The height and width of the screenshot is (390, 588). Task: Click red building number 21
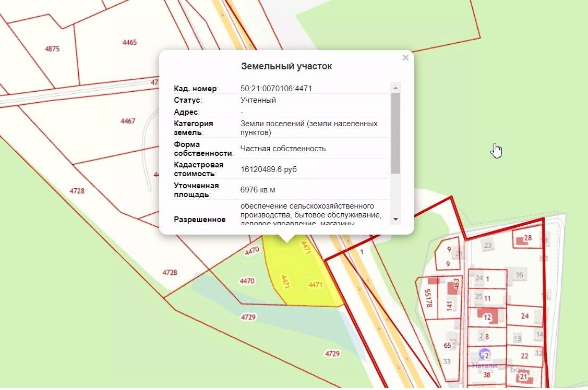pos(523,377)
